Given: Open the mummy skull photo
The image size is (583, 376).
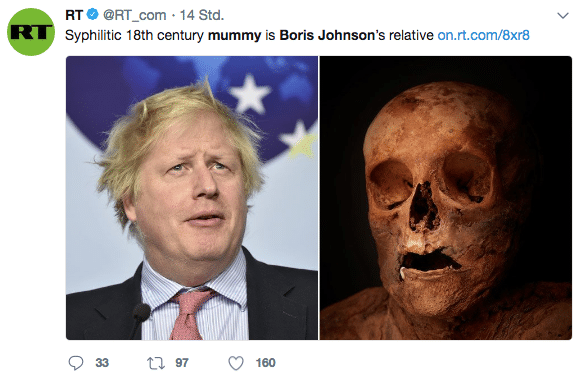Looking at the screenshot, I should 446,198.
